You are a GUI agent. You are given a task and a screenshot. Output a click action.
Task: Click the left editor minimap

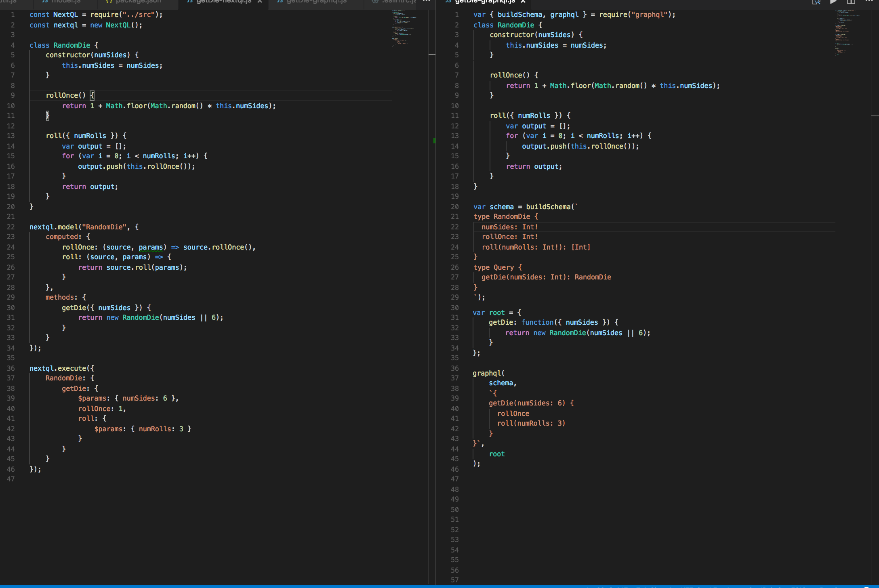404,28
